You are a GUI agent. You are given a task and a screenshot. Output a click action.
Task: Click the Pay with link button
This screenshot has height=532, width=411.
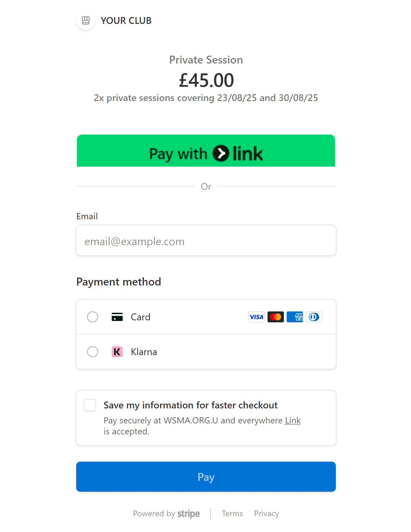click(x=206, y=151)
